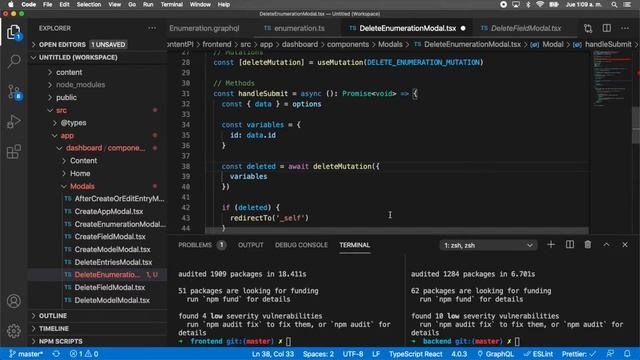Expand the OUTLINE section
Viewport: 640px width, 360px height.
pos(98,316)
